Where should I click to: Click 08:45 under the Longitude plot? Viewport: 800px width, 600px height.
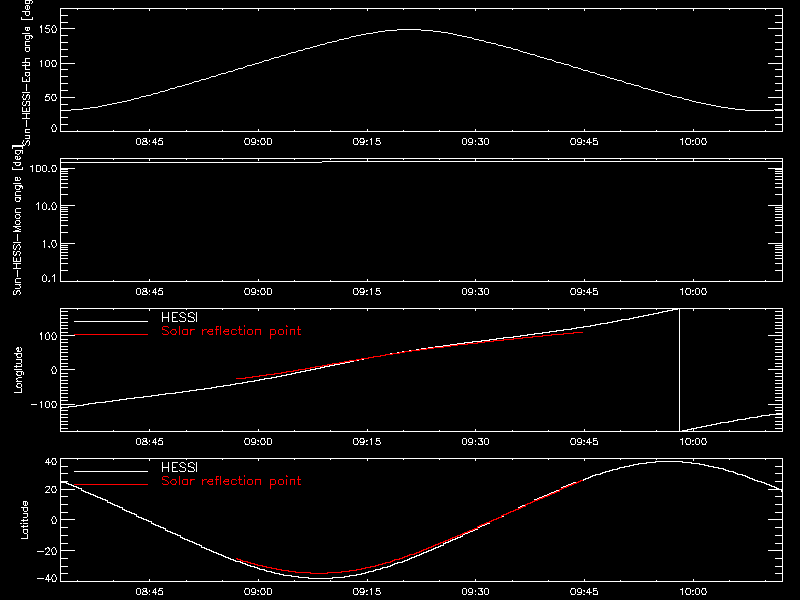(149, 442)
